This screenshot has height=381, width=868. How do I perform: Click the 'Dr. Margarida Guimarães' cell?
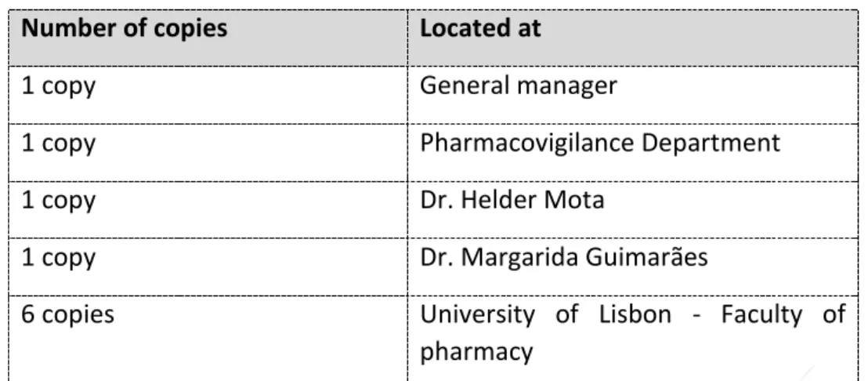point(633,267)
